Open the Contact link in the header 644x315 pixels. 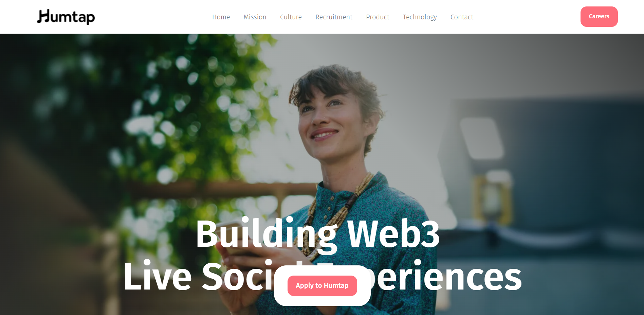(462, 17)
